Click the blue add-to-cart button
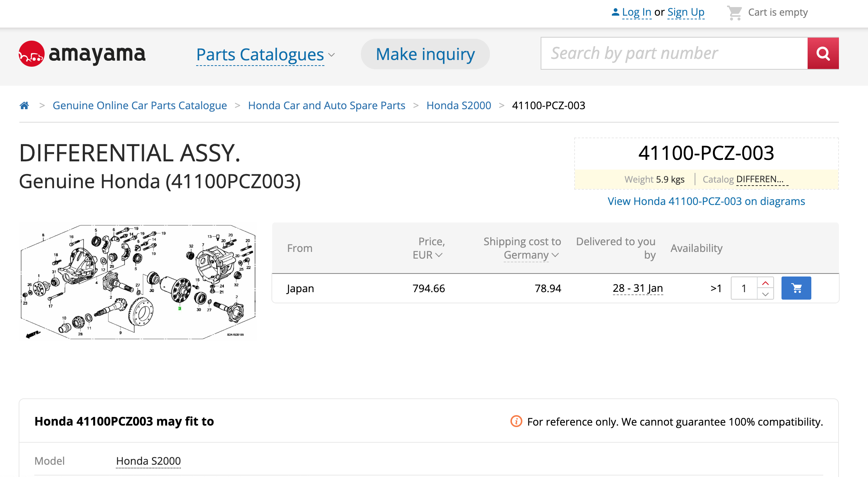Screen dimensions: 868x477 [x=796, y=288]
